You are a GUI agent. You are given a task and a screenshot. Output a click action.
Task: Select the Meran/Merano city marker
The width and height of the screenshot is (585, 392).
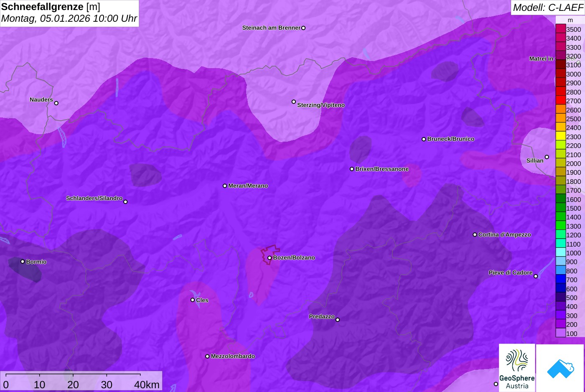(225, 186)
